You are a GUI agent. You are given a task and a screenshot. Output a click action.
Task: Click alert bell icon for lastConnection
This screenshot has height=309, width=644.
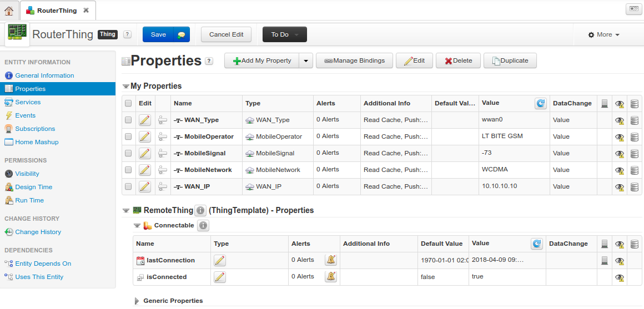330,260
